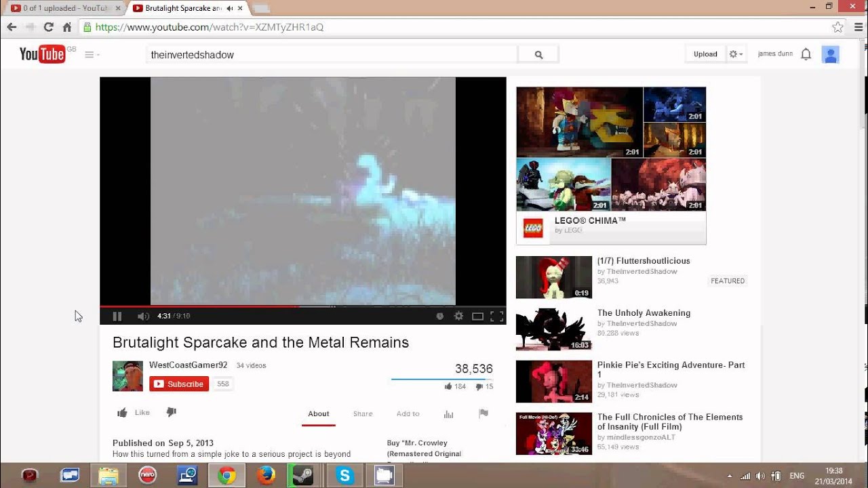Open Nero from the taskbar
This screenshot has width=868, height=488.
pyautogui.click(x=147, y=476)
